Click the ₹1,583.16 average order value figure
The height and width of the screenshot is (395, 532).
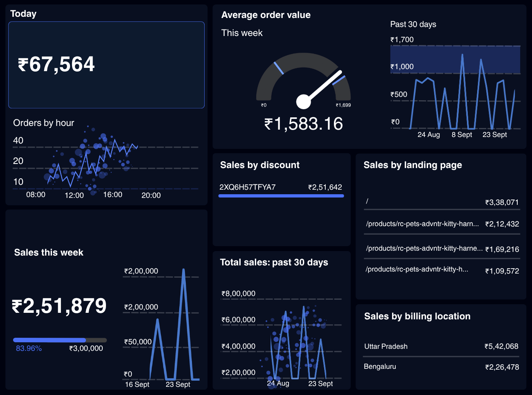[x=303, y=124]
